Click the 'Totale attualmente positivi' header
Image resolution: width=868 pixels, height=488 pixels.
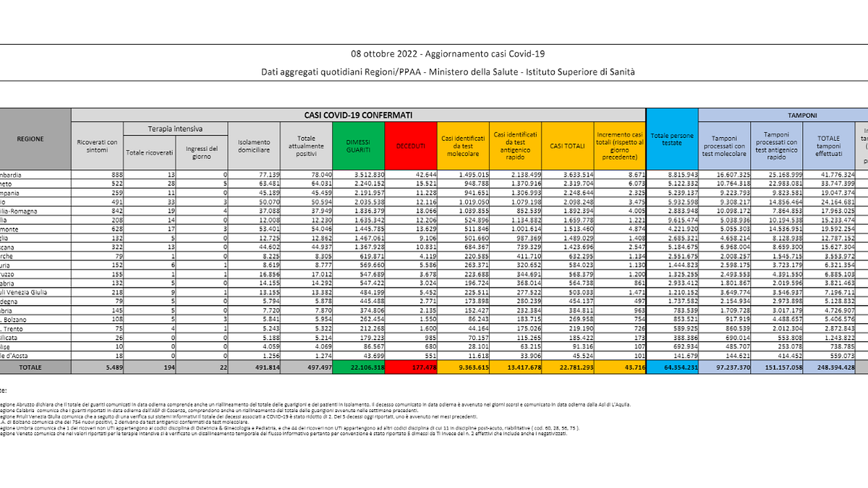(307, 146)
